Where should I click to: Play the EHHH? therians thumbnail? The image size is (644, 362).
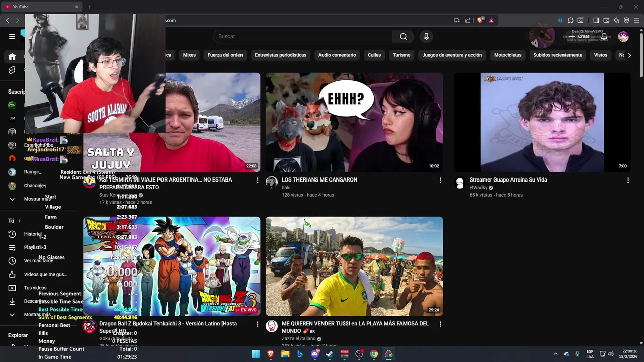(354, 123)
